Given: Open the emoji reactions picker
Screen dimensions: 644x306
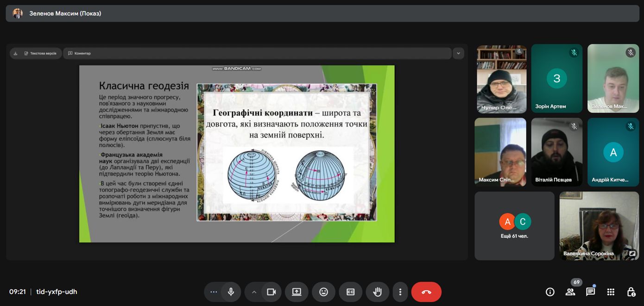Looking at the screenshot, I should [x=323, y=292].
